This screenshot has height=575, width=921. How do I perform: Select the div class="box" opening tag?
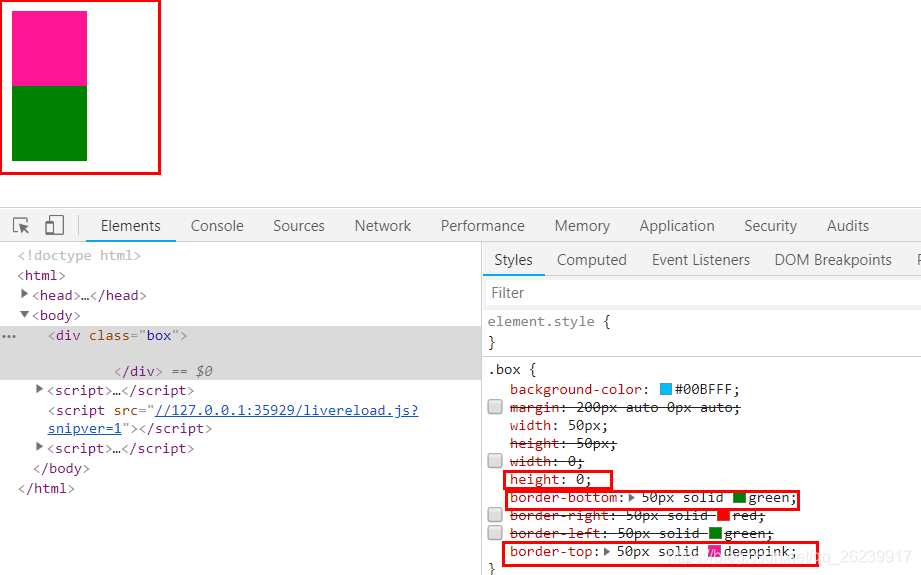pos(117,335)
